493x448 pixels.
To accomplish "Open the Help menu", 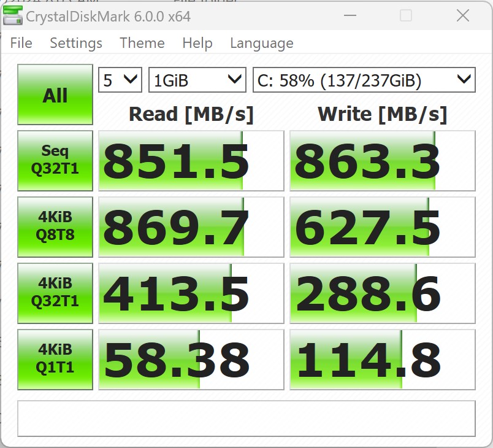I will pos(197,43).
